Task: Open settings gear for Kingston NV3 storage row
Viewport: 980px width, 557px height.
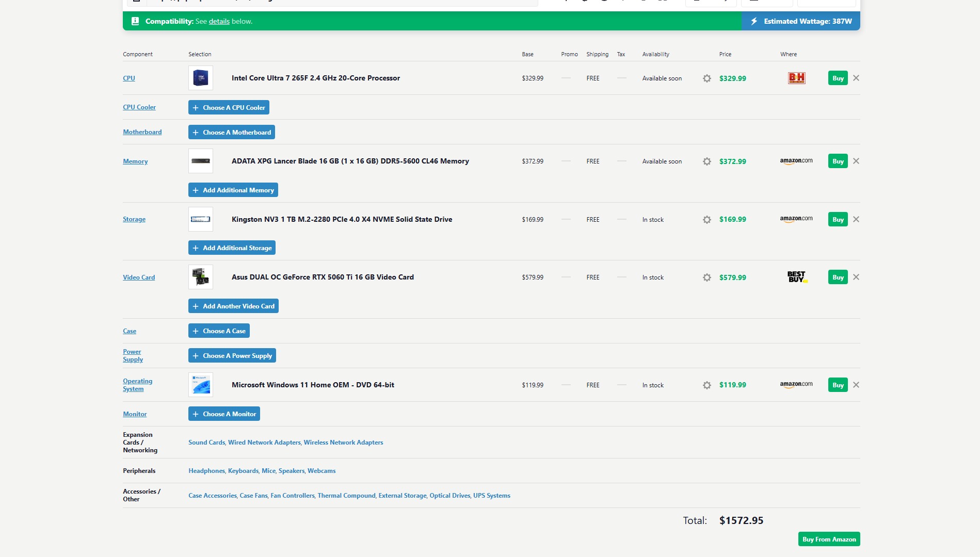Action: point(707,220)
